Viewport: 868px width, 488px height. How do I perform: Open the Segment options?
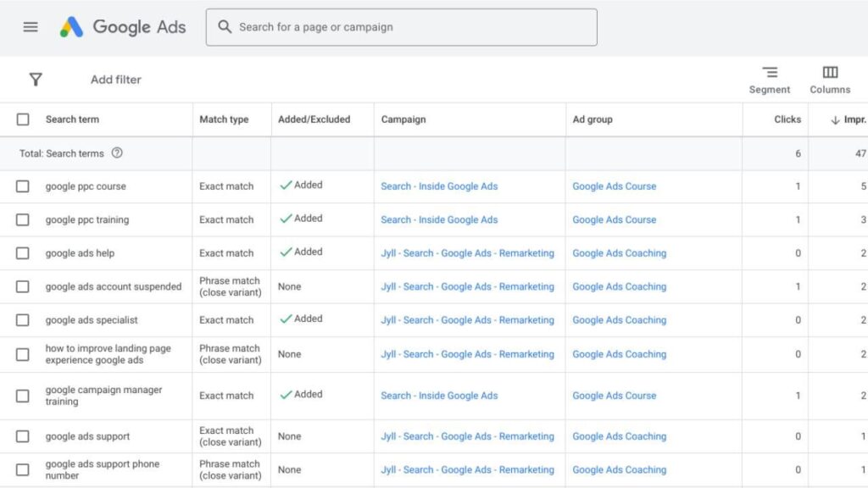(x=770, y=80)
